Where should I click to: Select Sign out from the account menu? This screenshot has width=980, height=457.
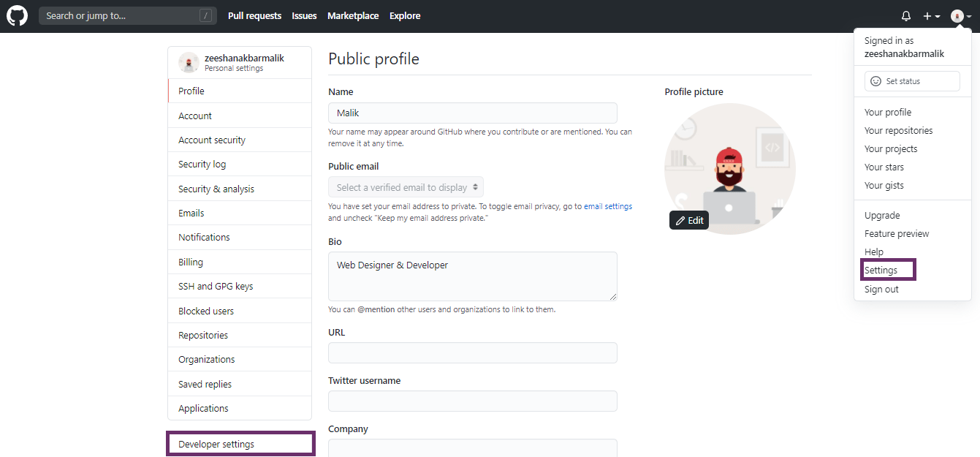pos(881,289)
